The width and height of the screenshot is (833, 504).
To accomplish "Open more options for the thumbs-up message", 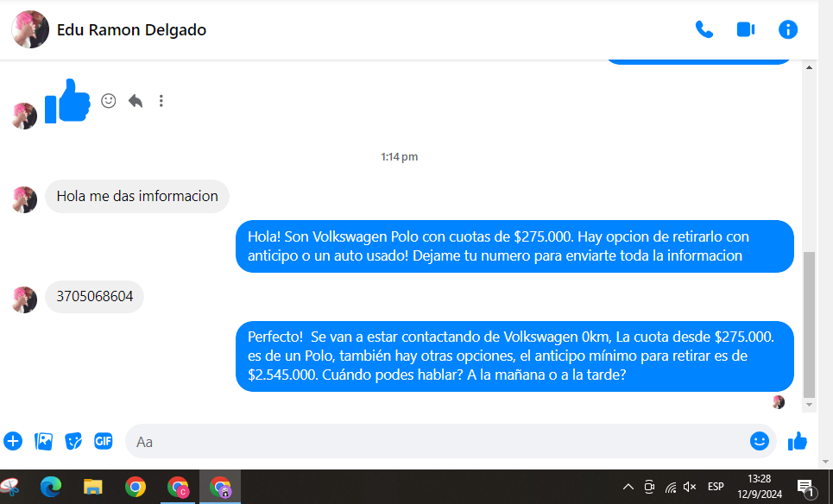I will [161, 101].
